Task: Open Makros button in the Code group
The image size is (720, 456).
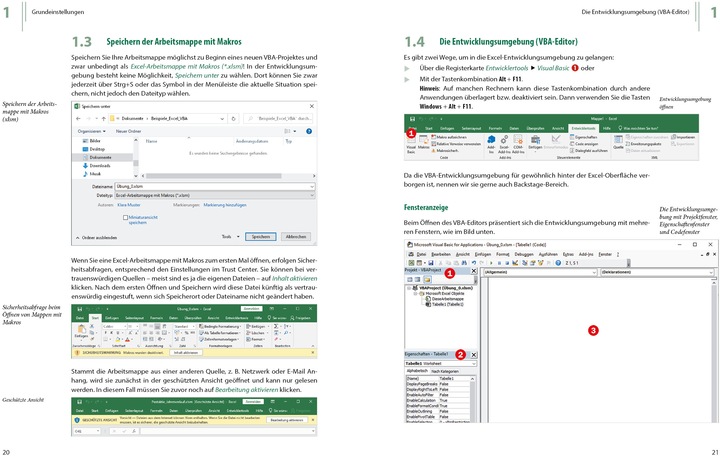Action: tap(423, 142)
